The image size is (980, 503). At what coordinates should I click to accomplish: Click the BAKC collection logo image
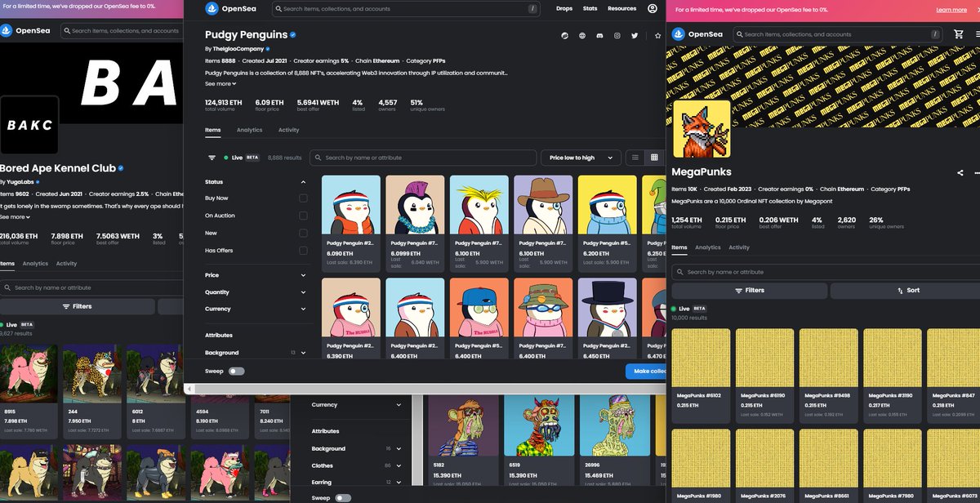[29, 125]
